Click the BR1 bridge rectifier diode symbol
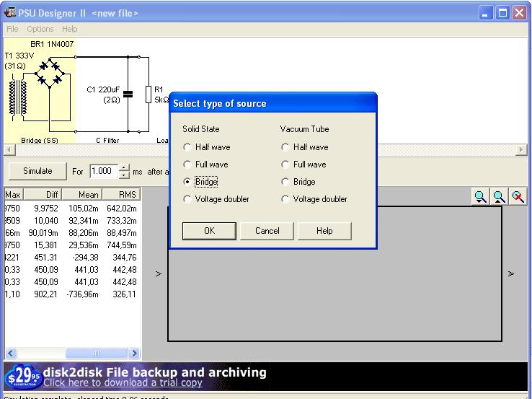Viewport: 532px width, 399px height. [50, 74]
